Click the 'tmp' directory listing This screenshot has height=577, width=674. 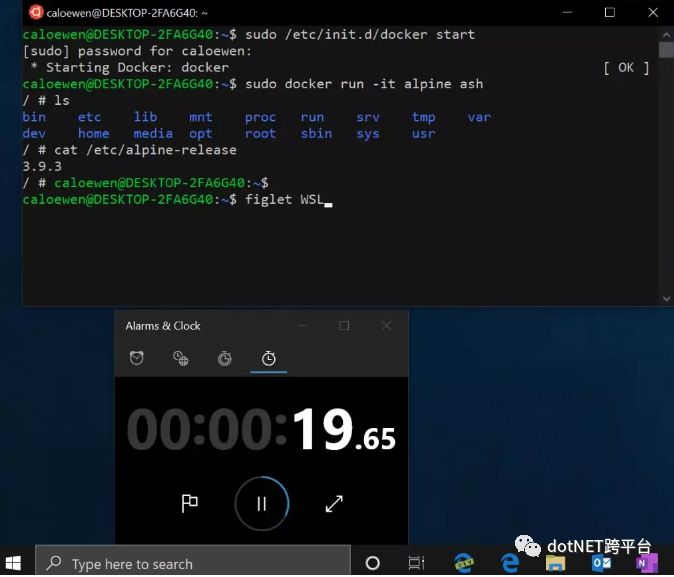423,117
